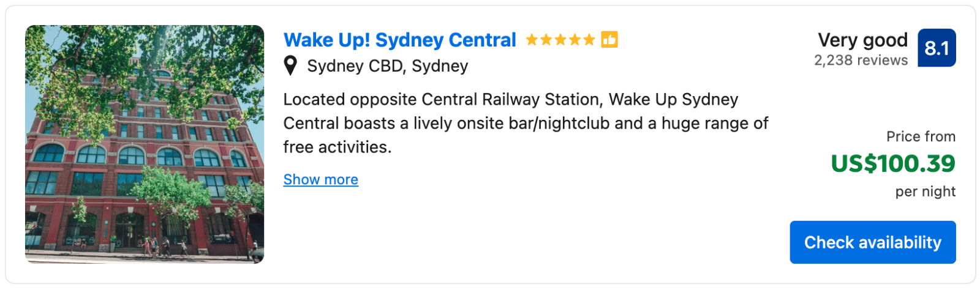This screenshot has width=980, height=290.
Task: Click the fifth yellow rating star
Action: pos(589,40)
